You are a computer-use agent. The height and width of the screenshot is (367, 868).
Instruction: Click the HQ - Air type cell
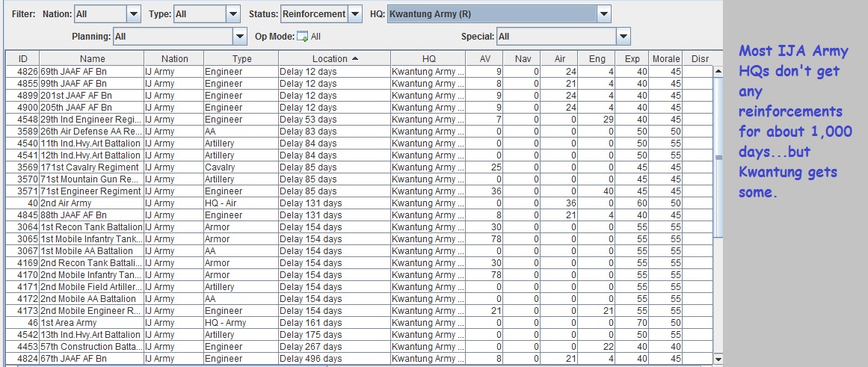241,203
